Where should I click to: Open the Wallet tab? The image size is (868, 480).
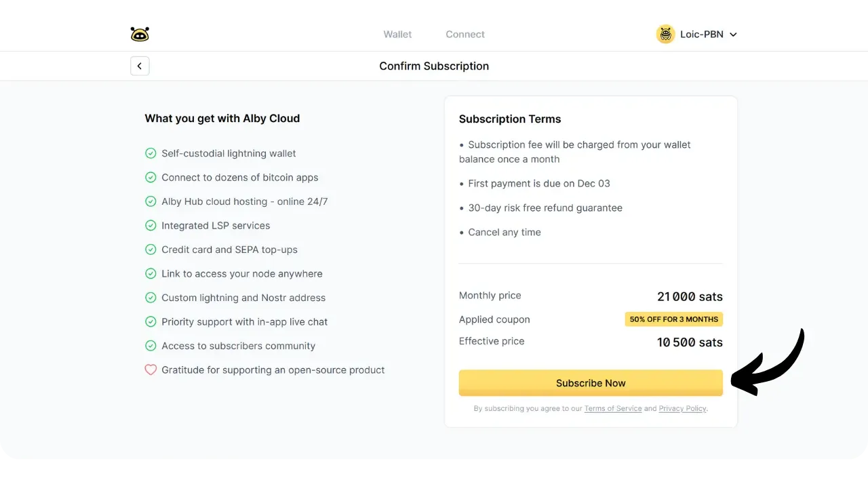(397, 34)
